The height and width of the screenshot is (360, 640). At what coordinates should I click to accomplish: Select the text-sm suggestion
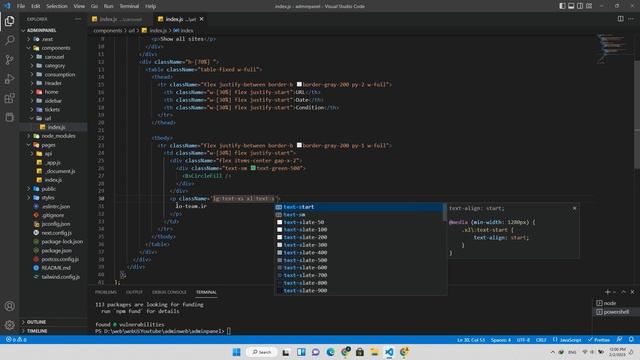(358, 214)
